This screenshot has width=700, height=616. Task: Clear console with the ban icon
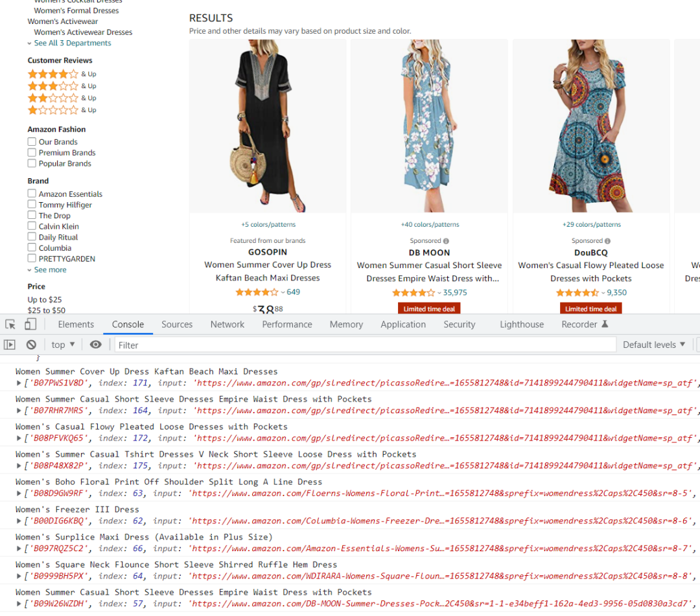coord(31,345)
